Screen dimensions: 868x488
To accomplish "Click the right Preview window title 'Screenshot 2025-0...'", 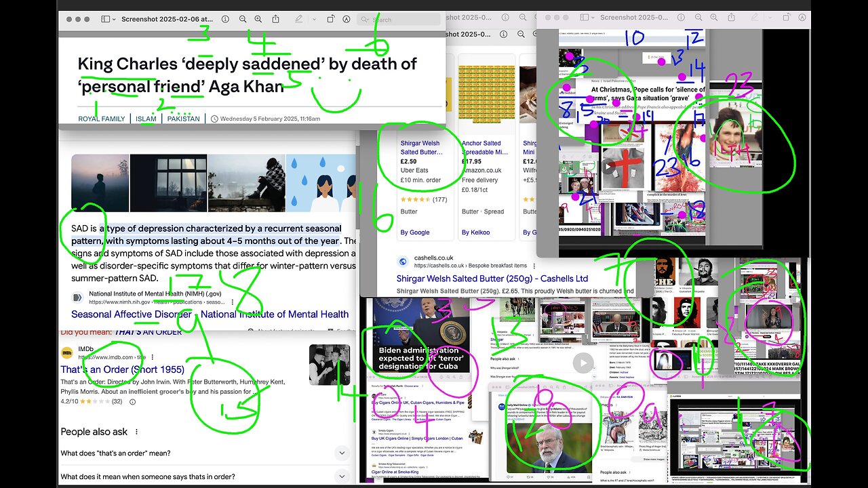I will point(634,17).
